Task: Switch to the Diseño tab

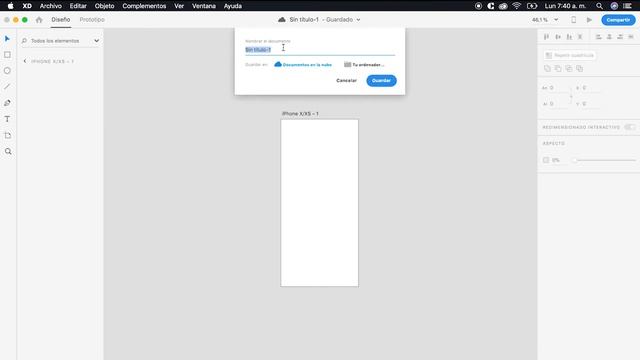Action: pos(61,20)
